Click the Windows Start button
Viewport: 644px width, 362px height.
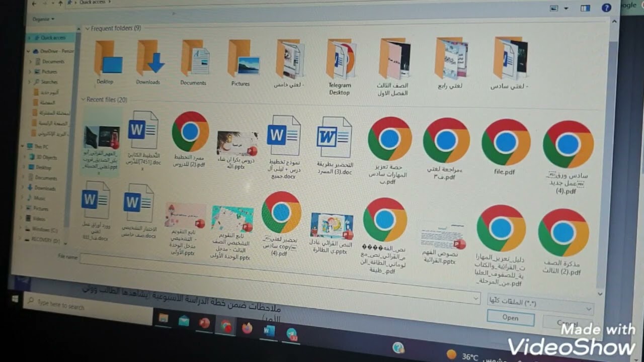(15, 298)
